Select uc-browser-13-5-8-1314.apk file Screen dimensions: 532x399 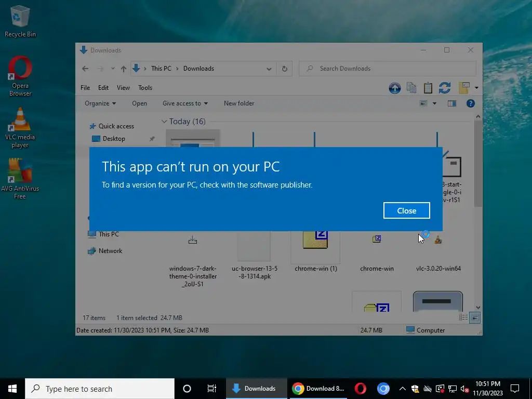[255, 256]
